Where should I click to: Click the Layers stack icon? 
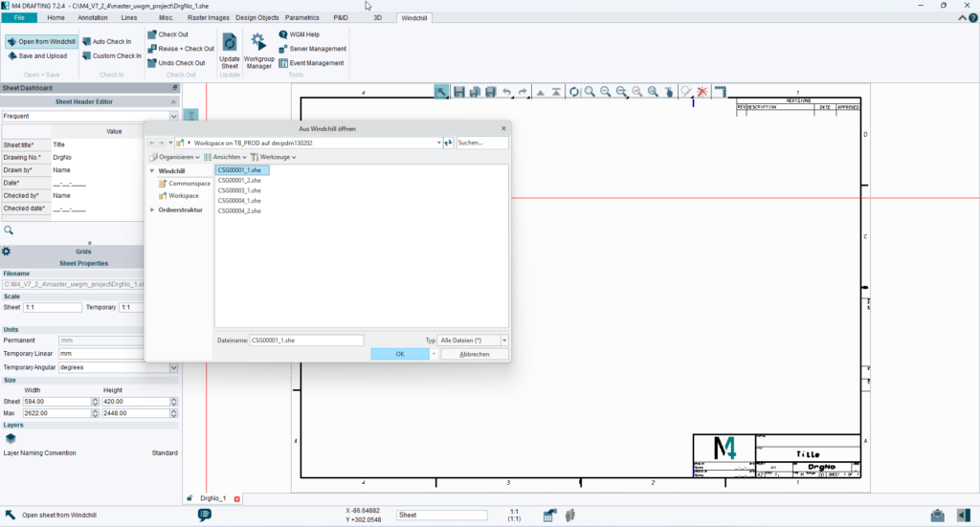(x=11, y=438)
